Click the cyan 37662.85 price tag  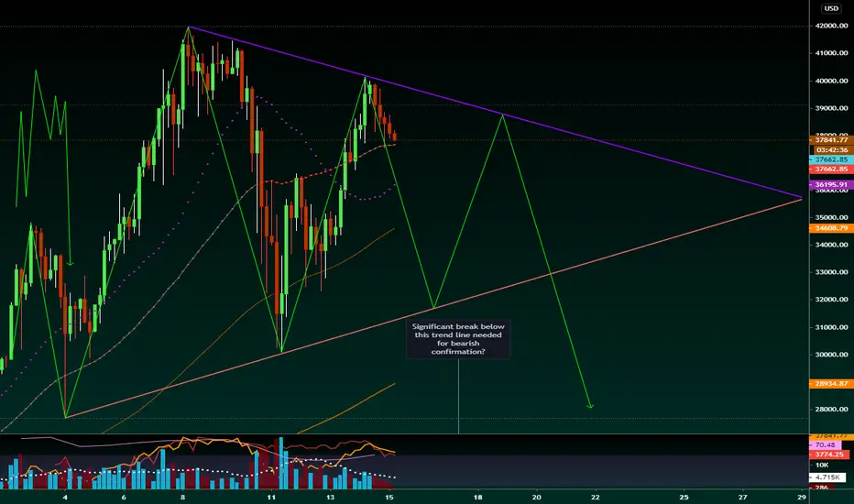pyautogui.click(x=831, y=159)
